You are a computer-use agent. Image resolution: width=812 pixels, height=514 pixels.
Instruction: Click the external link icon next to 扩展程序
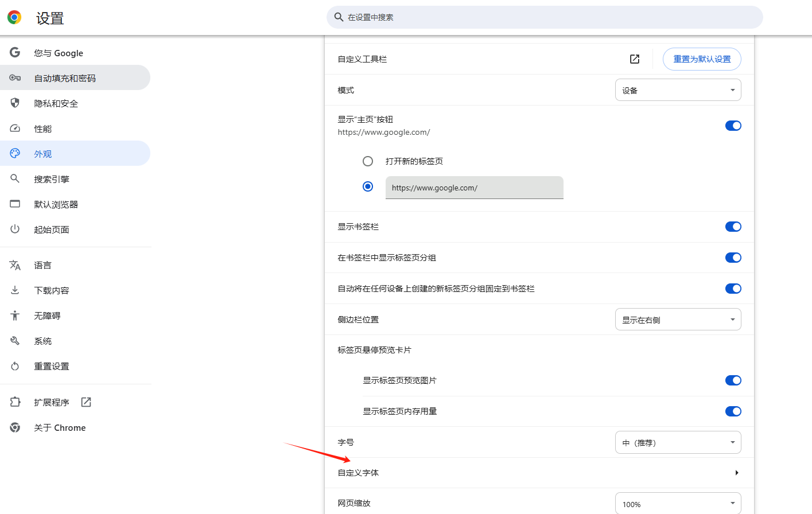point(86,402)
